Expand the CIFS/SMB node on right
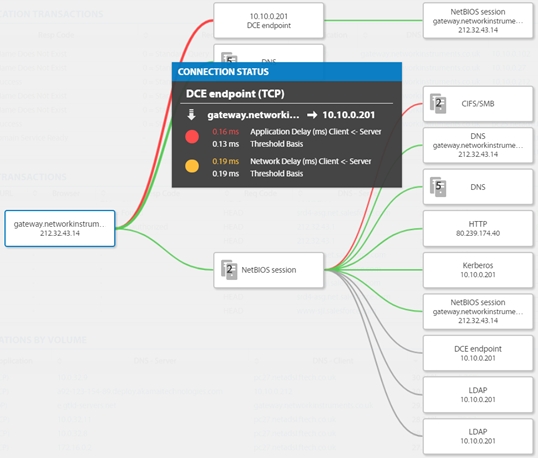 point(478,104)
